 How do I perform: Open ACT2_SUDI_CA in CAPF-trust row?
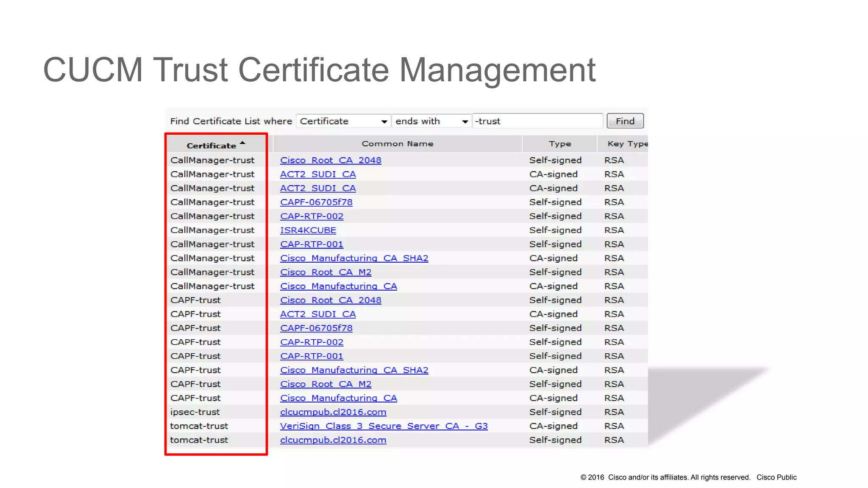tap(318, 314)
